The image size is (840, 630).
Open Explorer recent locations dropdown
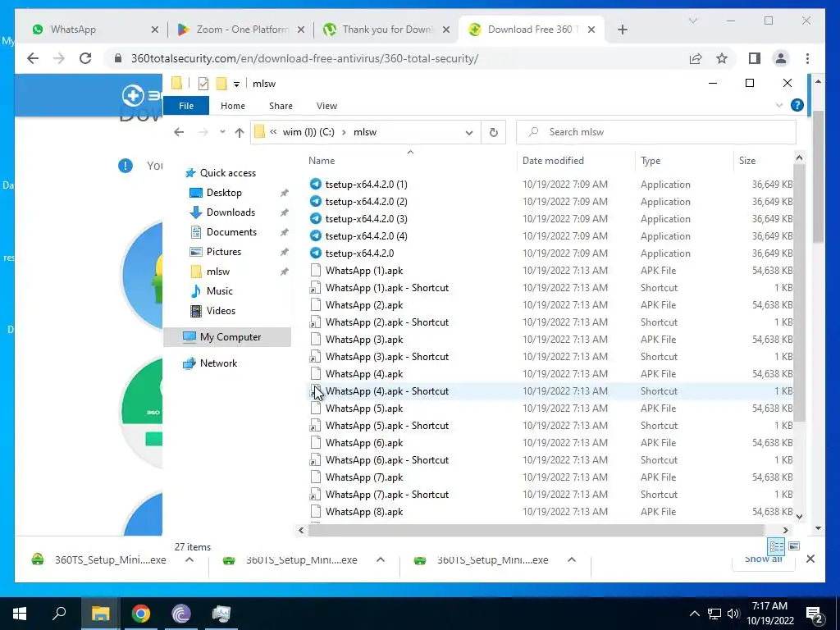point(222,132)
